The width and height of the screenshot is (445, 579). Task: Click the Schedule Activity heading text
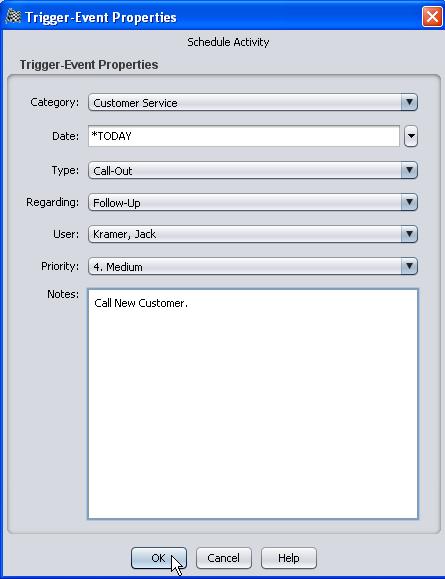(228, 42)
